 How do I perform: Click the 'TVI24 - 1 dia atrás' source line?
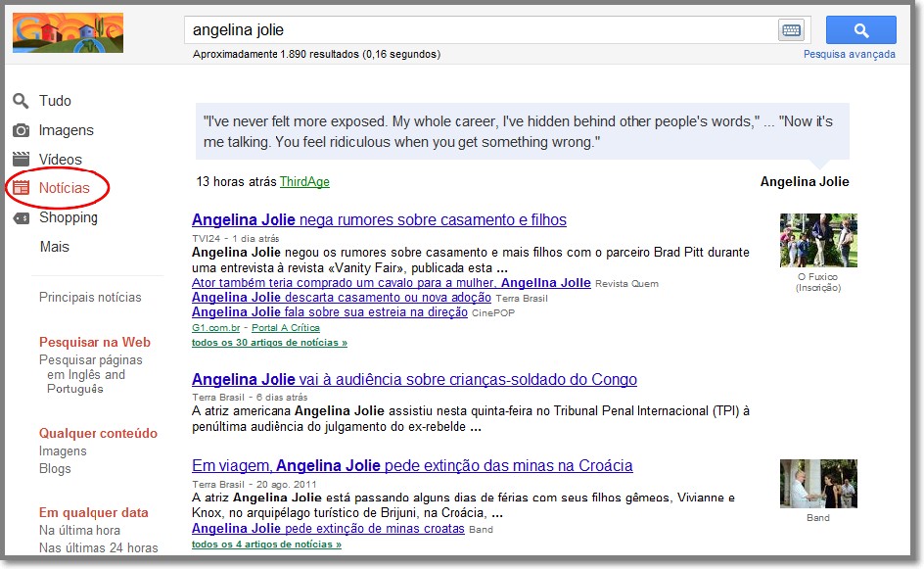click(236, 238)
